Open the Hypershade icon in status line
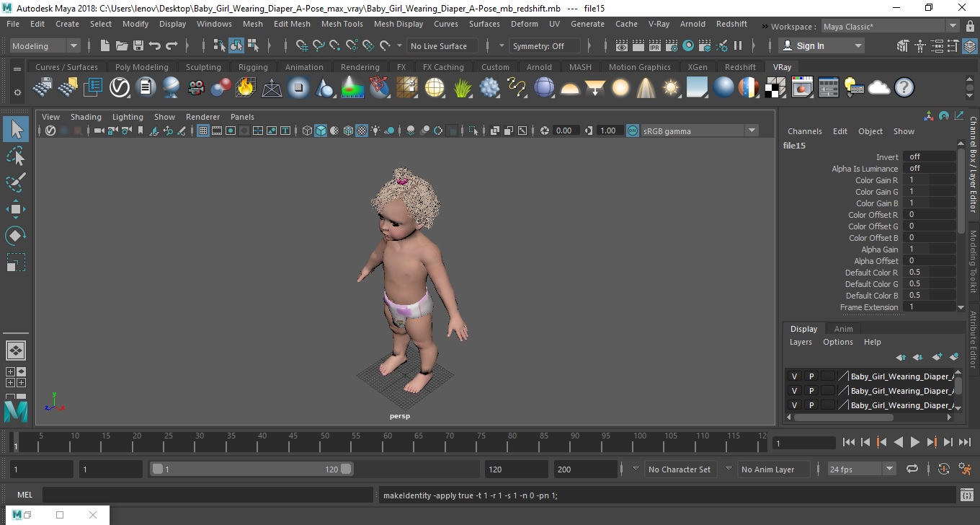 pos(688,45)
